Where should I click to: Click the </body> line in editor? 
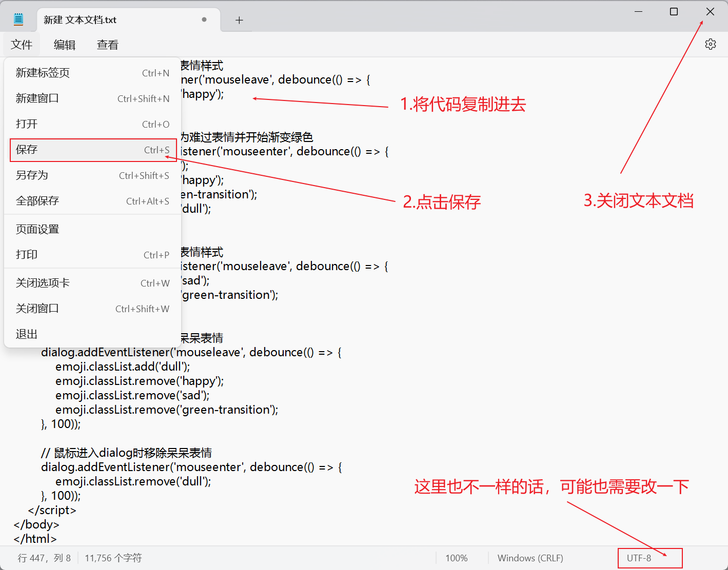point(36,524)
